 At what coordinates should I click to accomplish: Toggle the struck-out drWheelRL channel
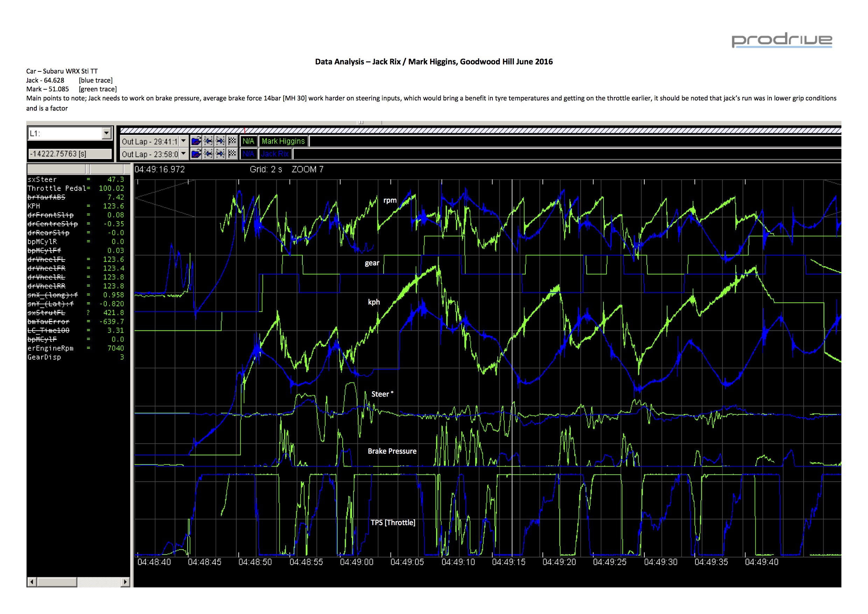click(x=76, y=277)
